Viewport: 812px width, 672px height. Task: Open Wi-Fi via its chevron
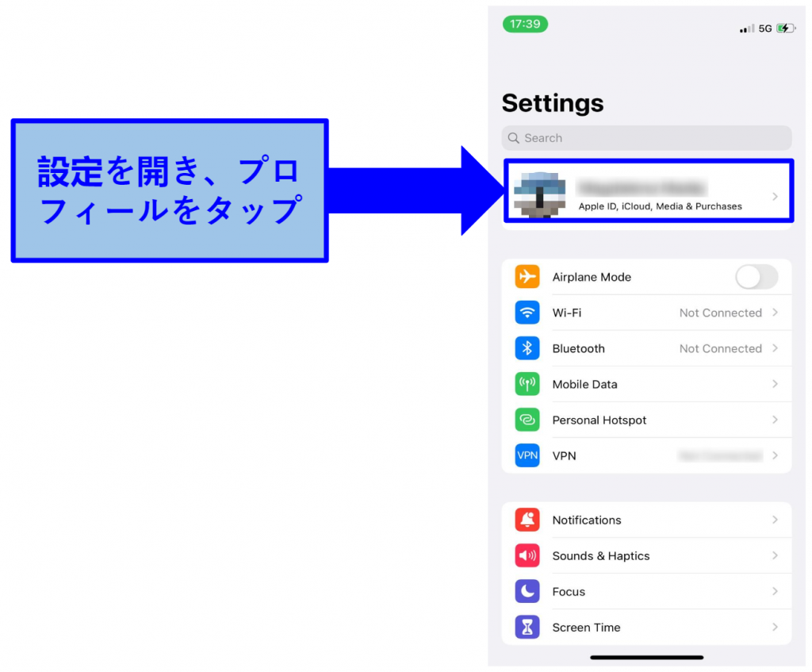click(776, 313)
